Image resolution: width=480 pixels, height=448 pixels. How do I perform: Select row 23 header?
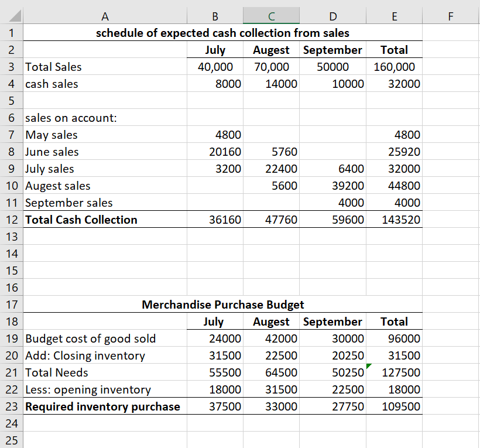coord(11,406)
